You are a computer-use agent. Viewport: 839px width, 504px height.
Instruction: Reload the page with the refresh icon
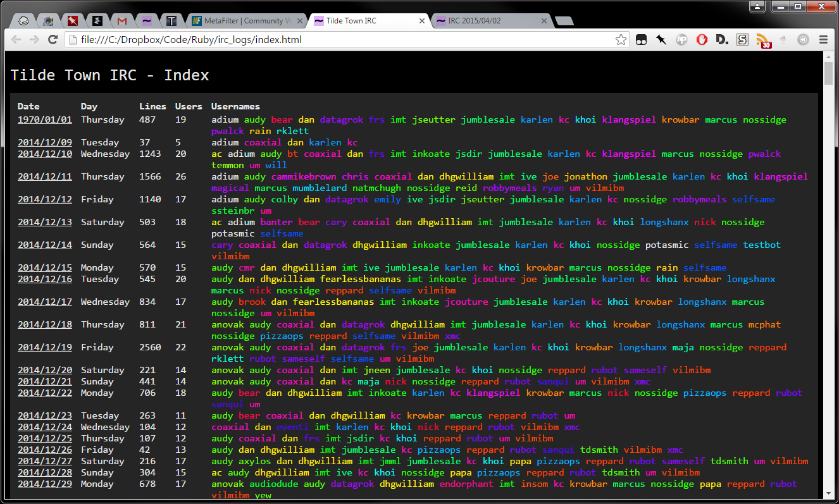pos(53,40)
